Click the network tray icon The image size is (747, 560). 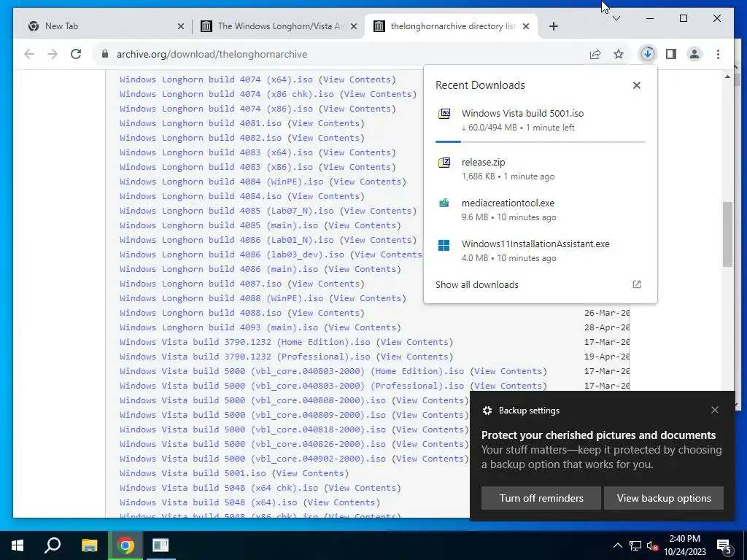click(635, 545)
